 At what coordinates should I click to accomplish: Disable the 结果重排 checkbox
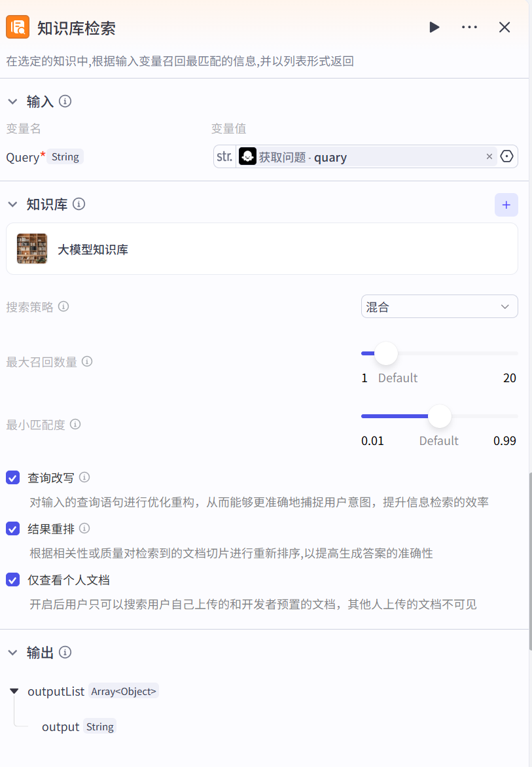13,528
